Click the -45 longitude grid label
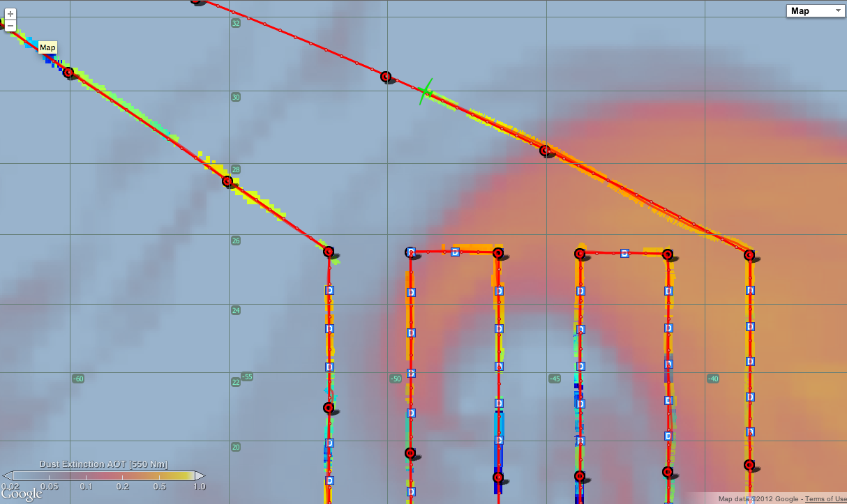The width and height of the screenshot is (847, 504). pyautogui.click(x=554, y=379)
